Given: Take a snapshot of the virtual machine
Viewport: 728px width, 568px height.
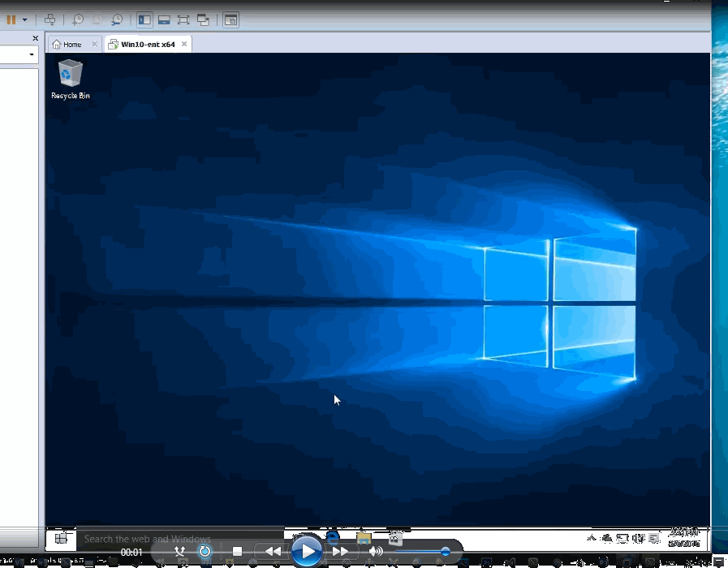Looking at the screenshot, I should (x=77, y=19).
